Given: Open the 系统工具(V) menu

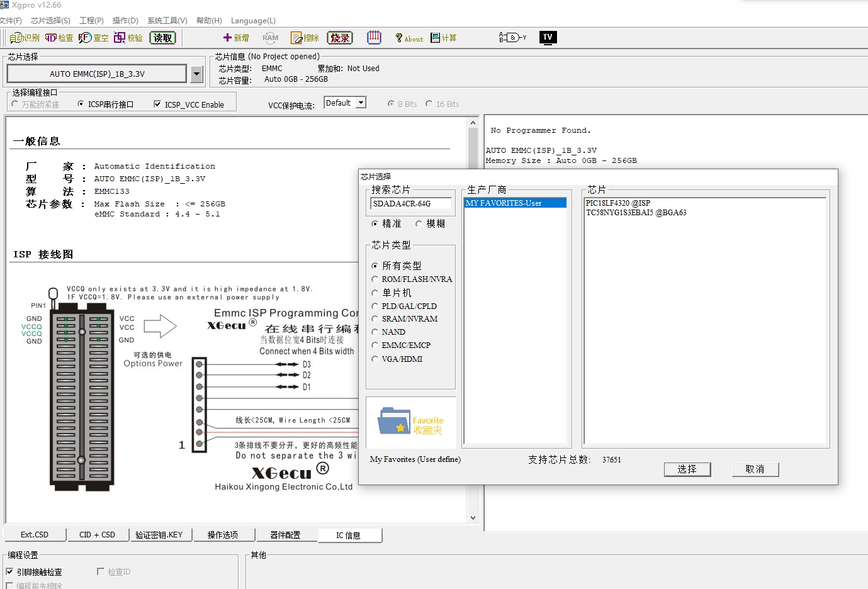Looking at the screenshot, I should coord(167,21).
